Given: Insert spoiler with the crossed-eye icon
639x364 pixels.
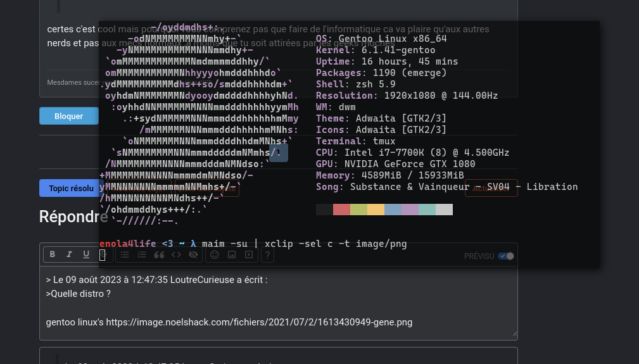Looking at the screenshot, I should (x=193, y=255).
